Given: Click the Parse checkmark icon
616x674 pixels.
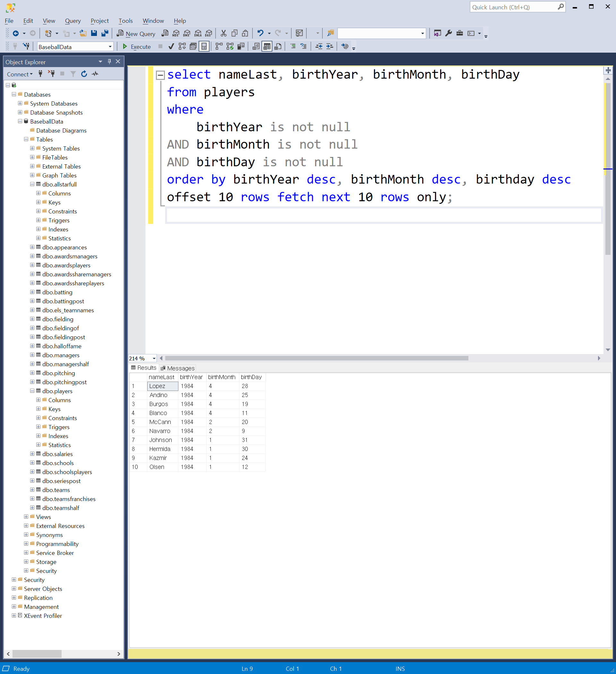Looking at the screenshot, I should tap(171, 47).
